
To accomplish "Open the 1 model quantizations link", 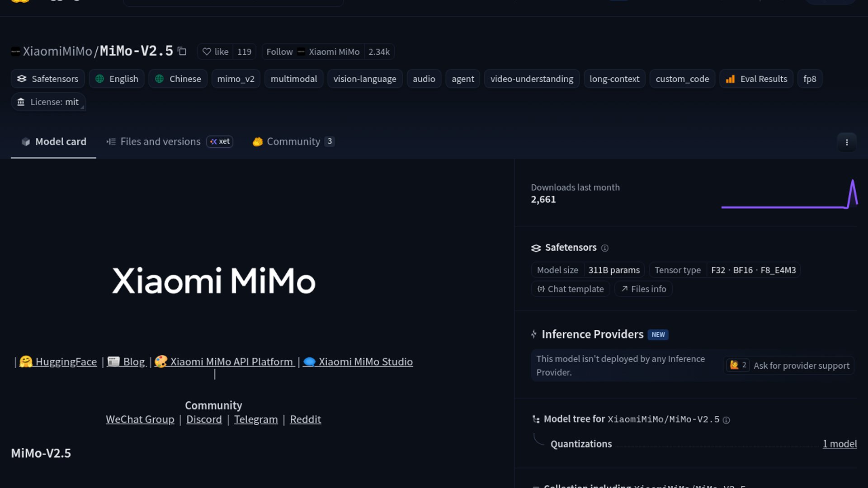I will click(839, 444).
